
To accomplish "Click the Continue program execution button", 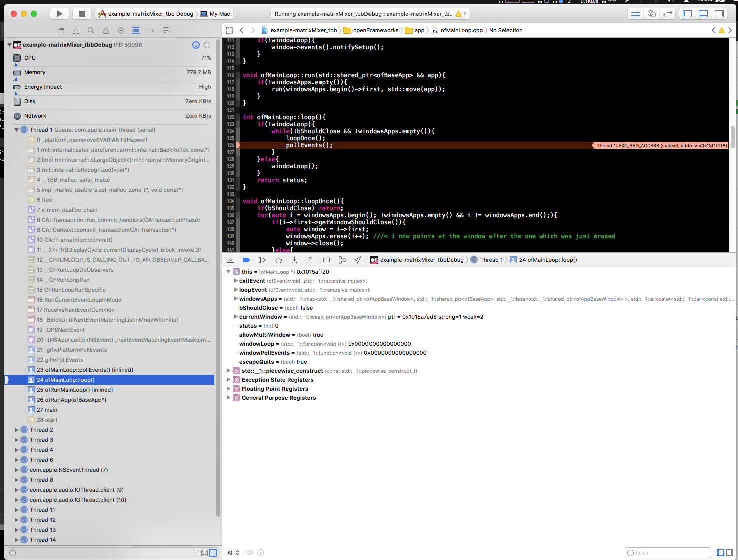I will point(262,260).
